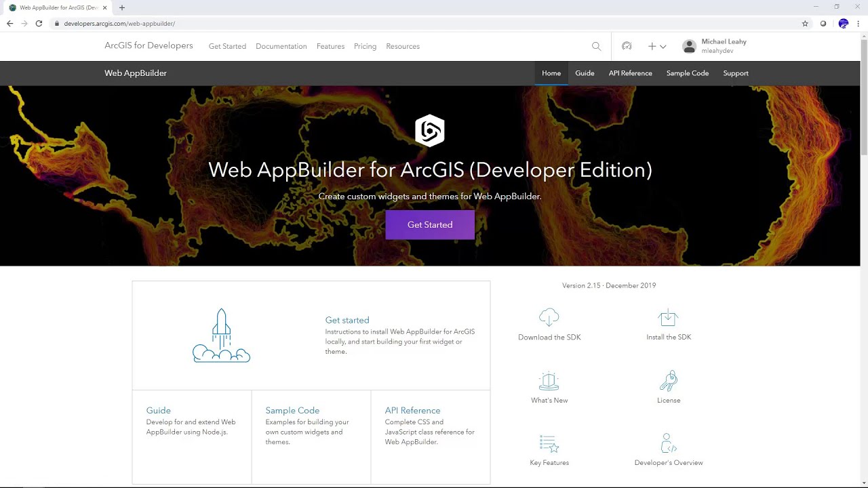Open Documentation in top menu
Image resolution: width=868 pixels, height=488 pixels.
coord(281,46)
